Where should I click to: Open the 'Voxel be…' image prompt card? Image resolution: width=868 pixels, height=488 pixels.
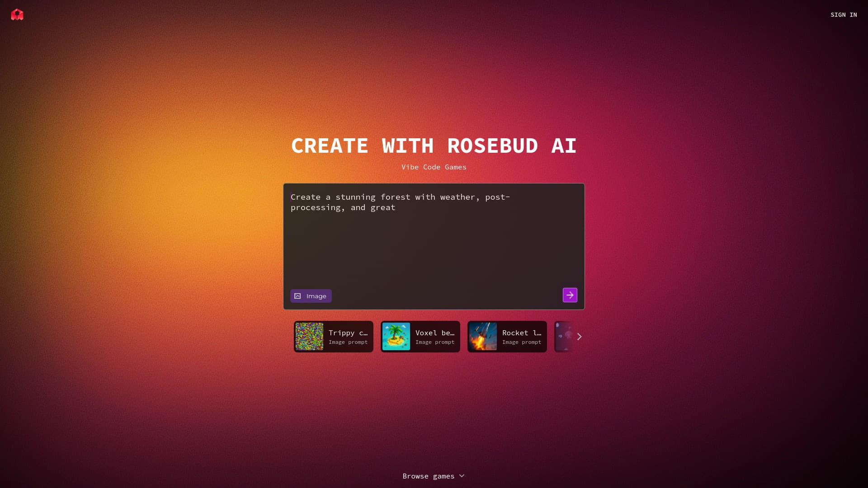coord(420,337)
